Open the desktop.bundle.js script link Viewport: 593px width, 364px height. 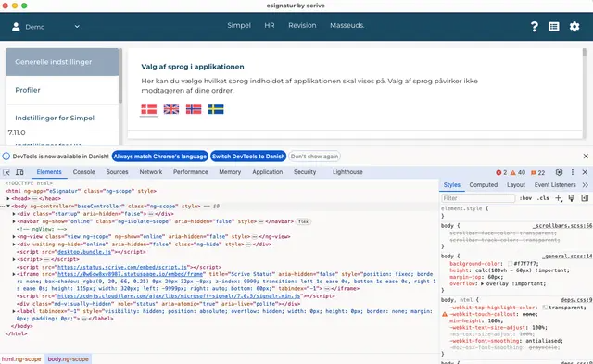point(84,252)
